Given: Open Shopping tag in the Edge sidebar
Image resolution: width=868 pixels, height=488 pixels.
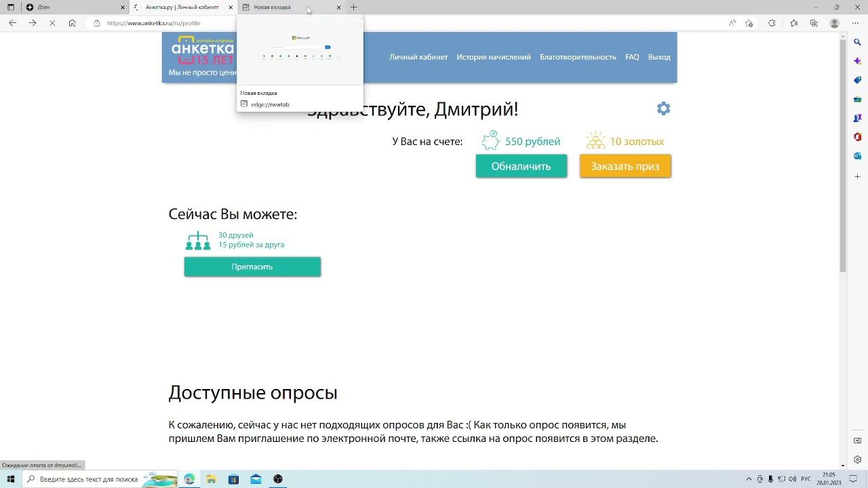Looking at the screenshot, I should coord(857,80).
